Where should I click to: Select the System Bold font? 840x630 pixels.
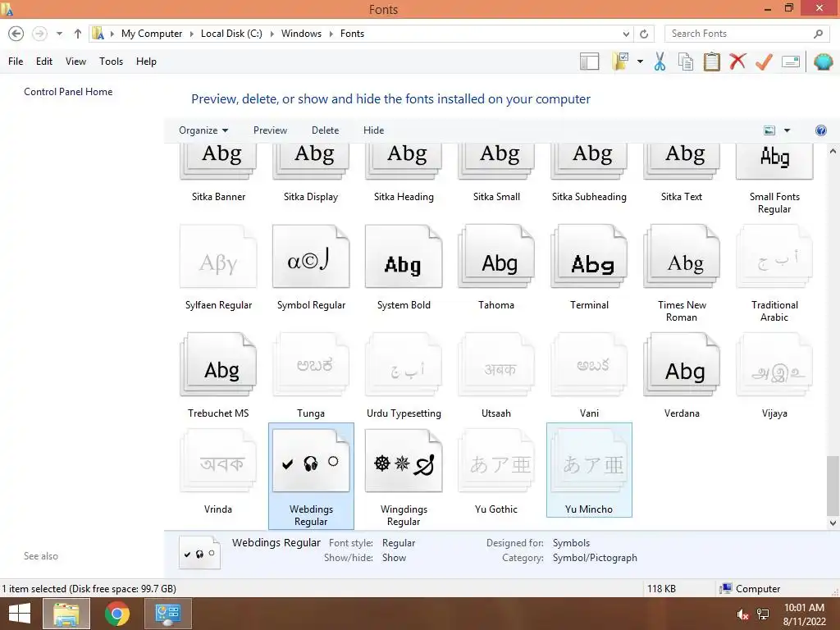404,268
